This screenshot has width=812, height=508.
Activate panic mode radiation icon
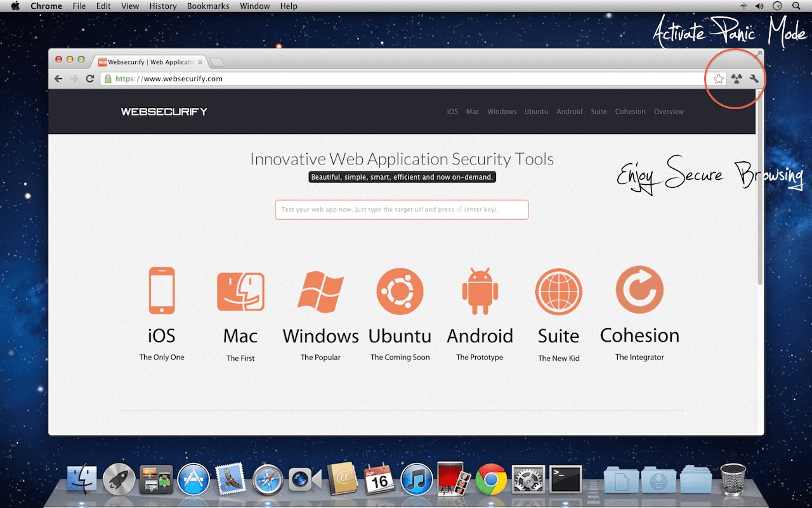point(736,79)
